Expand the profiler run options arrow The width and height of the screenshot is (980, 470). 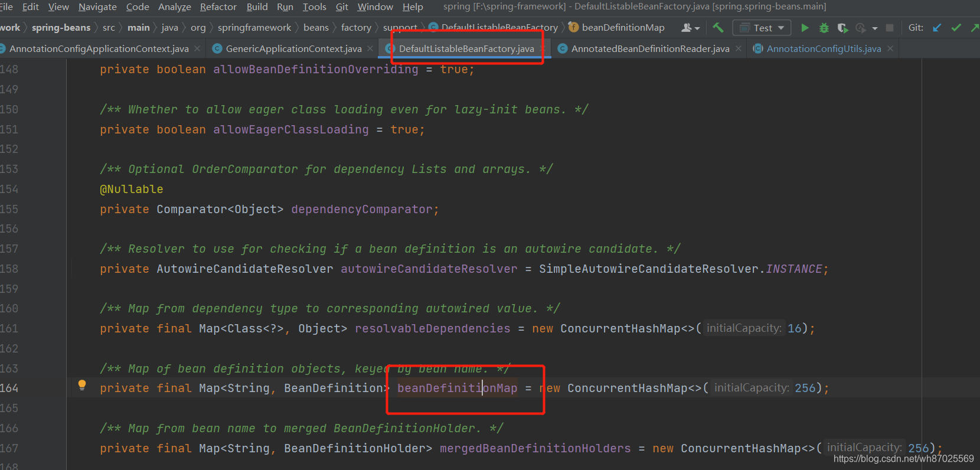point(874,28)
